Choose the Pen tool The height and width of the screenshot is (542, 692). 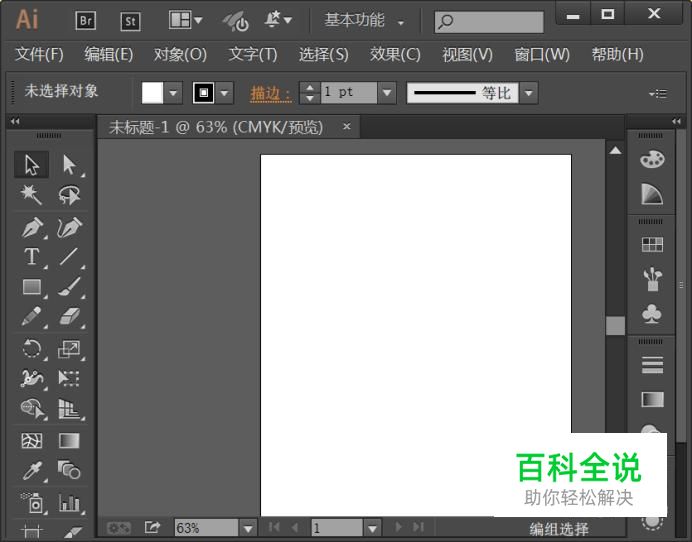point(32,227)
